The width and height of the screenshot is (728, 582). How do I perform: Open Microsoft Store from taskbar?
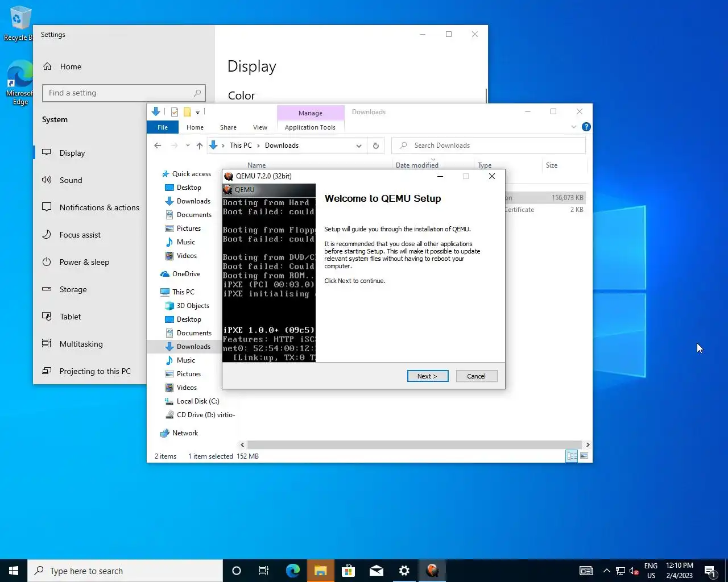click(x=348, y=571)
